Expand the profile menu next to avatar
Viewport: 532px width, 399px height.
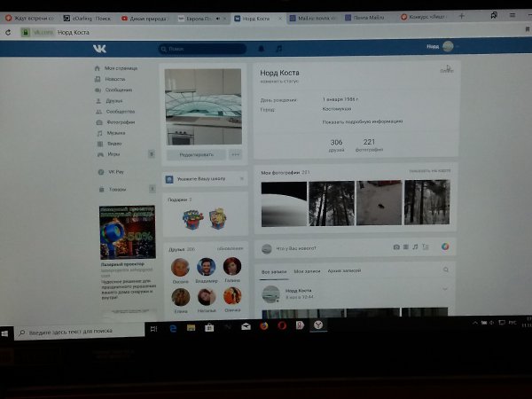coord(458,47)
